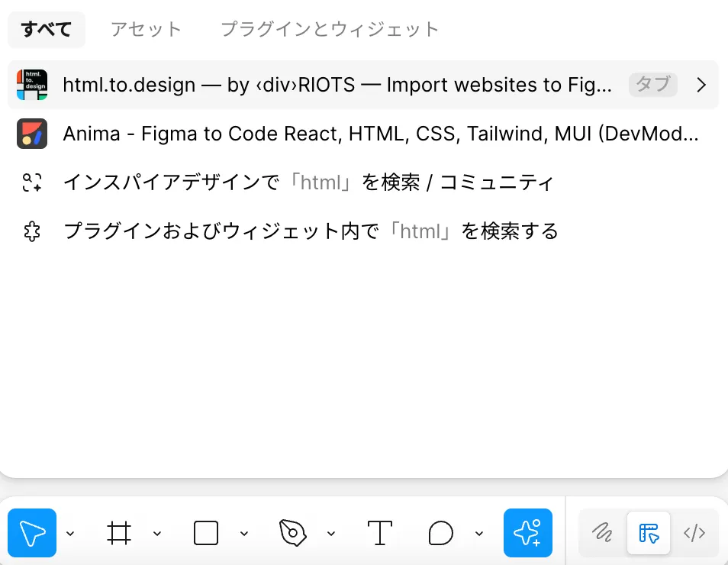
Task: Expand the Frame tool options chevron
Action: click(157, 534)
